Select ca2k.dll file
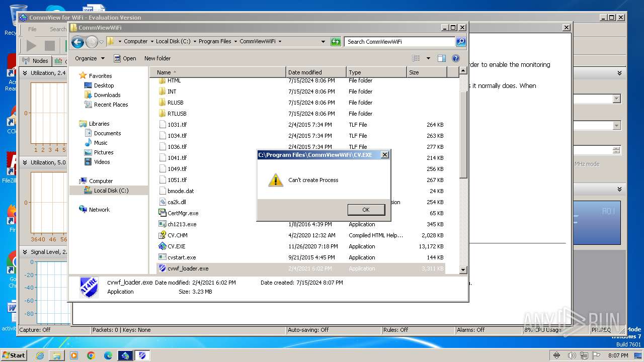Image resolution: width=644 pixels, height=362 pixels. 177,202
